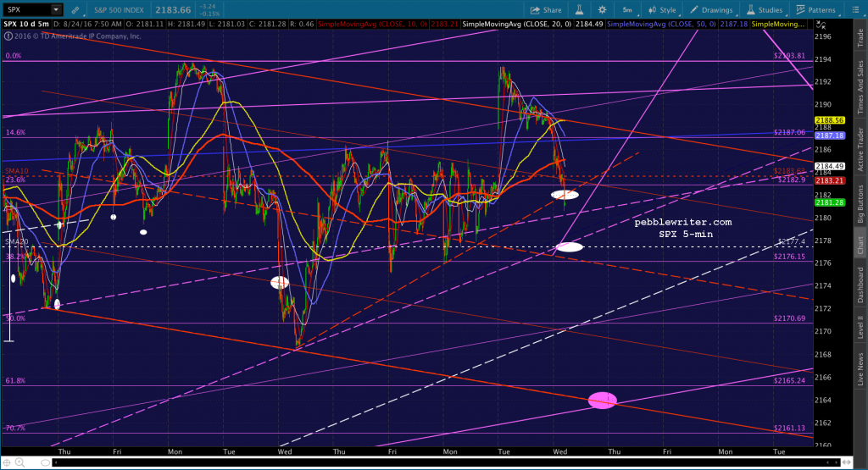Click the double arrow icon right of scrollbar
The width and height of the screenshot is (868, 470).
click(x=846, y=462)
